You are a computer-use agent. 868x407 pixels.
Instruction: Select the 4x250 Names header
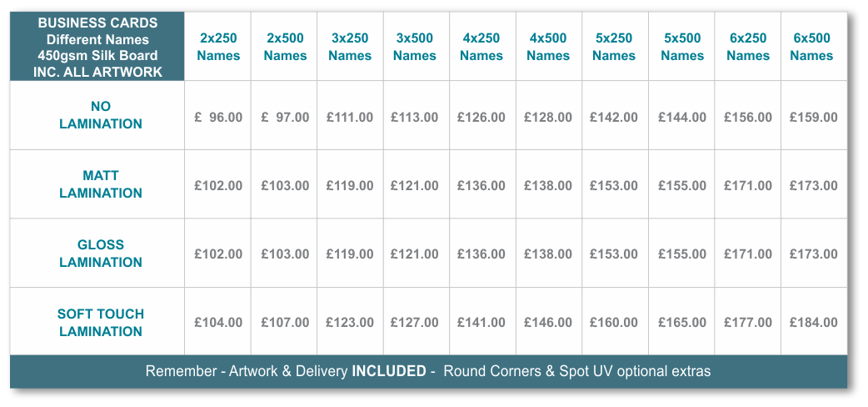(x=481, y=47)
